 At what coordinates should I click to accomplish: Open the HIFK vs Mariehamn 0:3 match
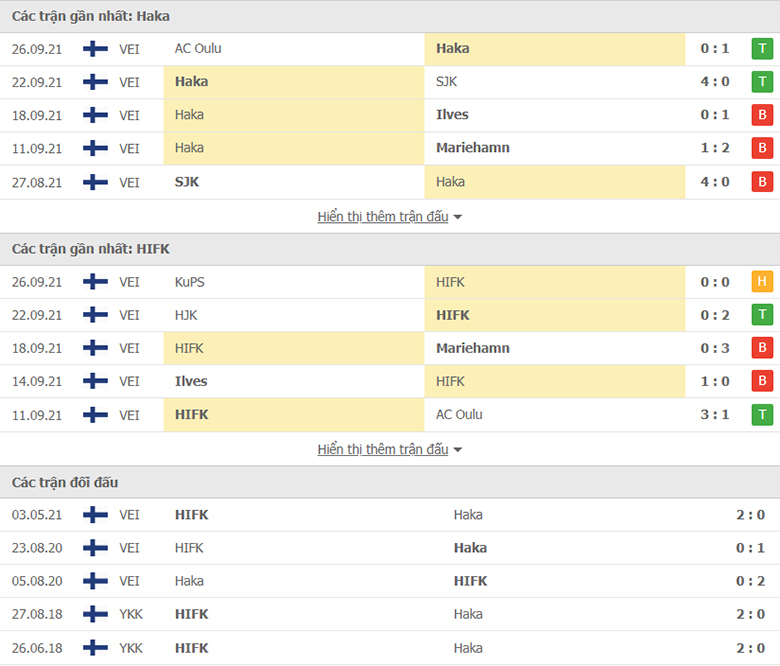(x=390, y=348)
